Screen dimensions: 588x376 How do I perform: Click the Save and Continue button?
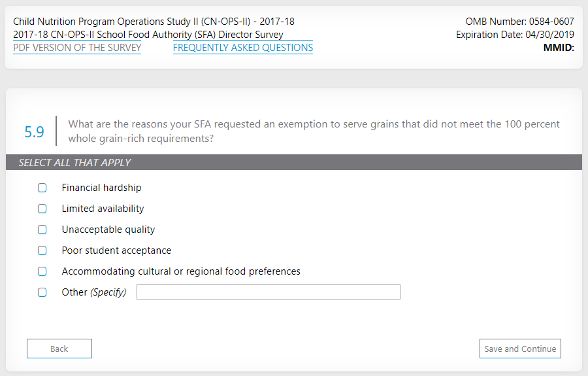click(x=520, y=349)
